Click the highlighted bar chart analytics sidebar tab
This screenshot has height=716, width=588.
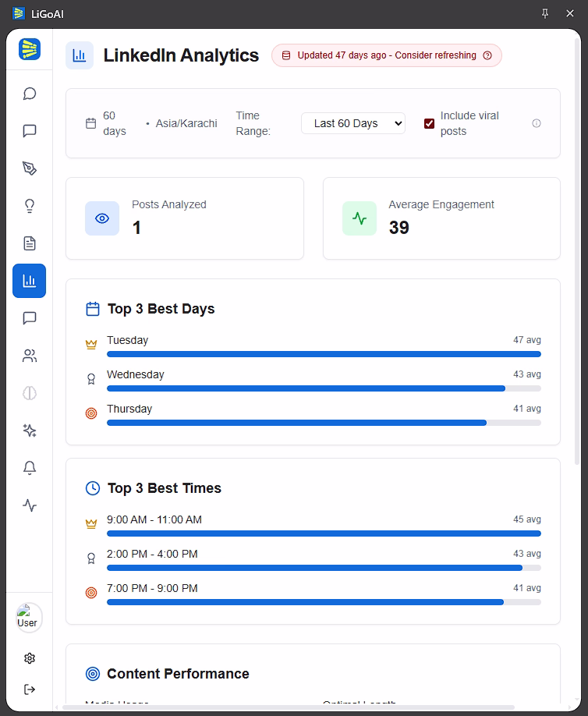(30, 281)
